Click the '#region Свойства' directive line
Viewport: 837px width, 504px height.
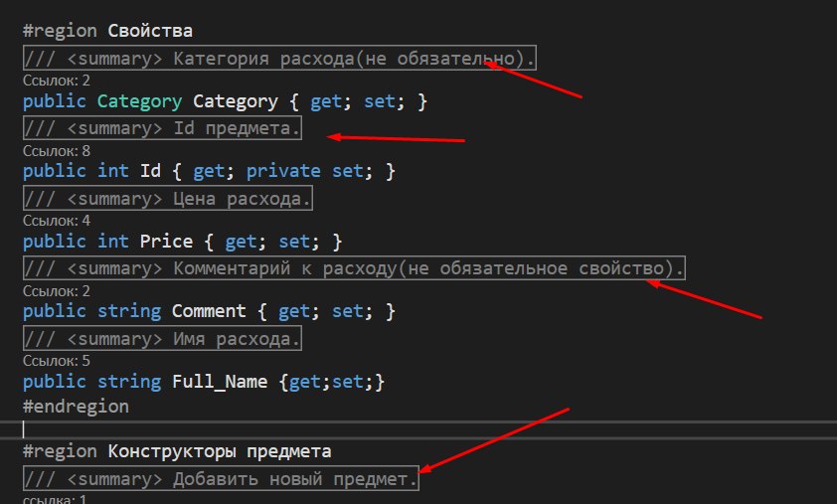pyautogui.click(x=107, y=31)
